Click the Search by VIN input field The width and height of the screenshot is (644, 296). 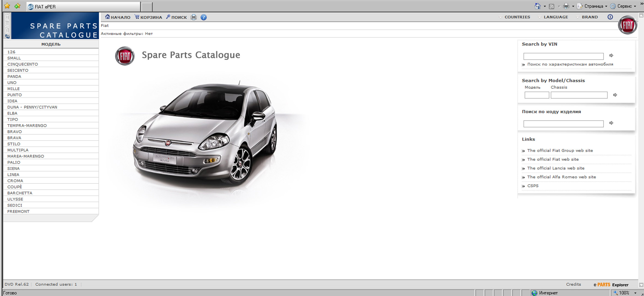[x=563, y=56]
